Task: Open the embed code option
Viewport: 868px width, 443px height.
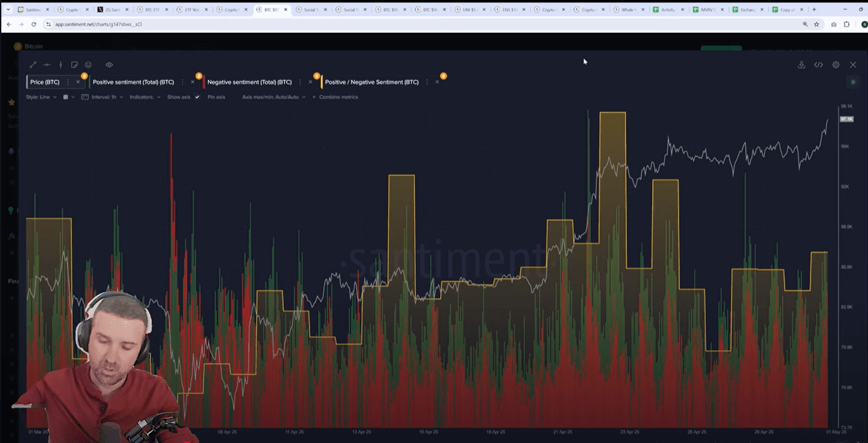Action: (x=818, y=65)
